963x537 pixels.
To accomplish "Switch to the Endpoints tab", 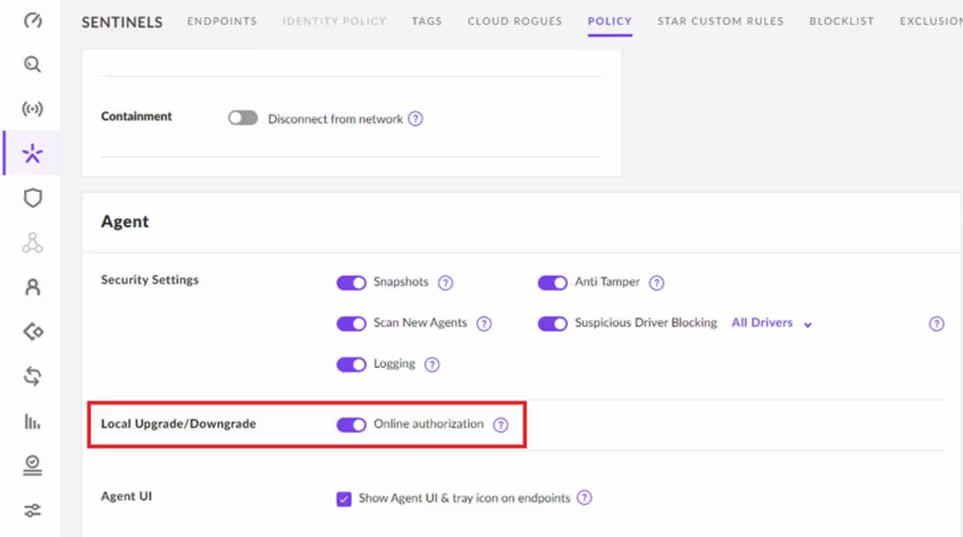I will 222,21.
